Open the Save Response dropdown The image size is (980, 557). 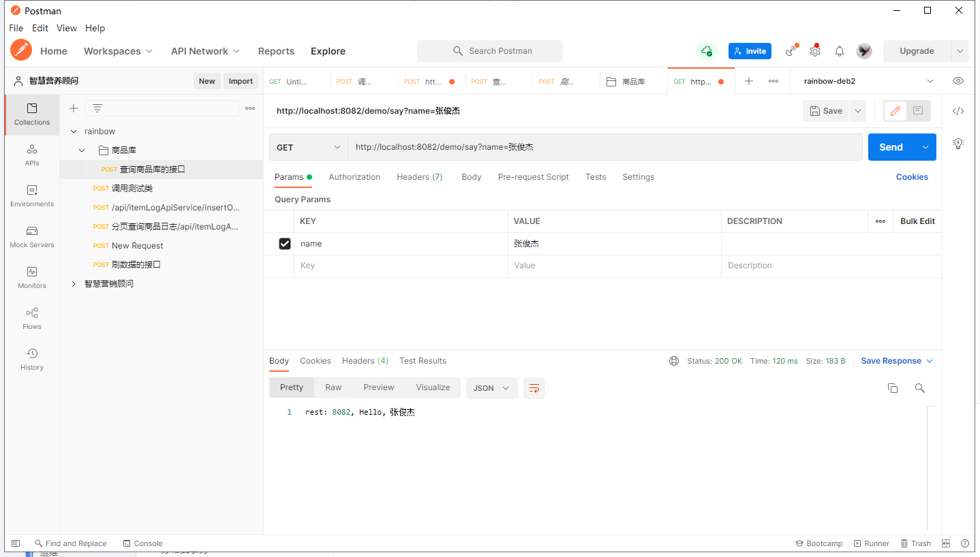897,361
